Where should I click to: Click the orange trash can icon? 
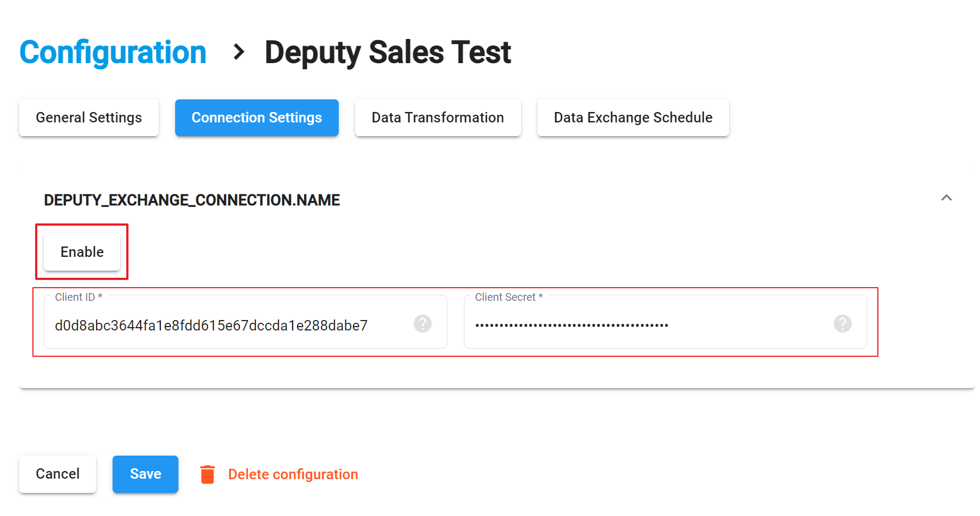(x=208, y=474)
